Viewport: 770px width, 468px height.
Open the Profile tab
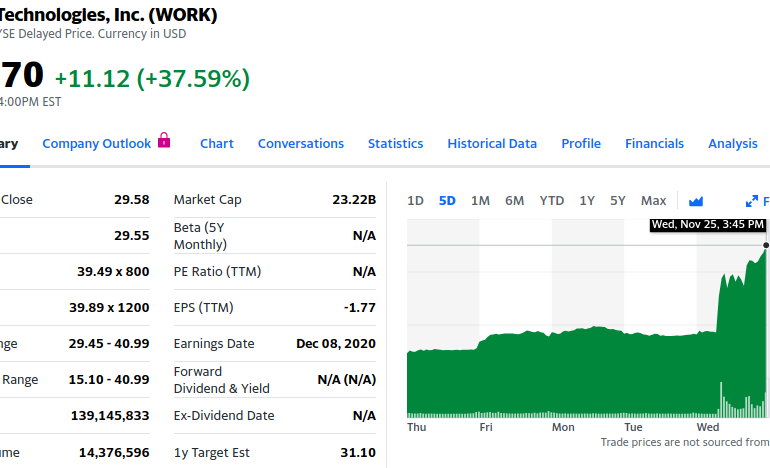tap(581, 143)
